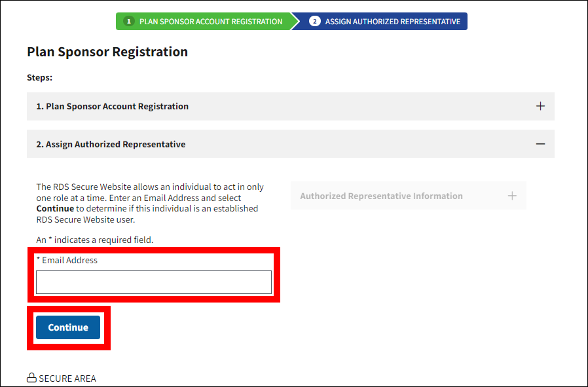This screenshot has width=588, height=387.
Task: Click the number 2 circle in the progress bar
Action: pyautogui.click(x=315, y=22)
